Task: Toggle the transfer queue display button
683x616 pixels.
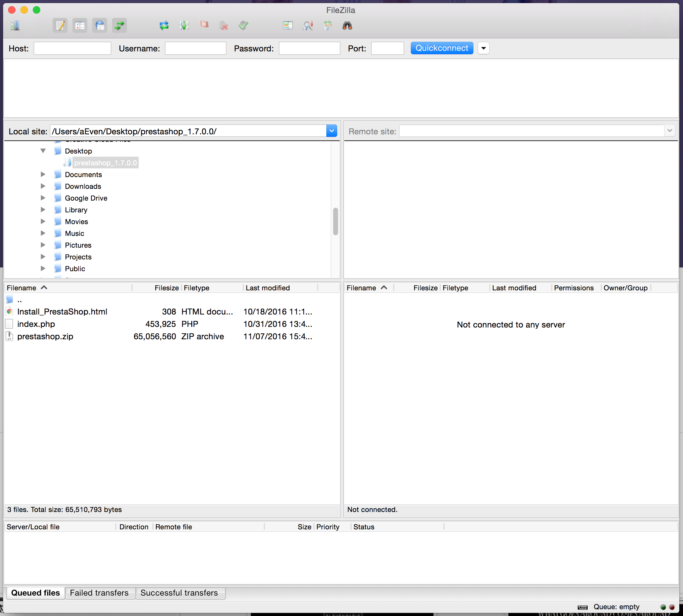Action: click(120, 25)
